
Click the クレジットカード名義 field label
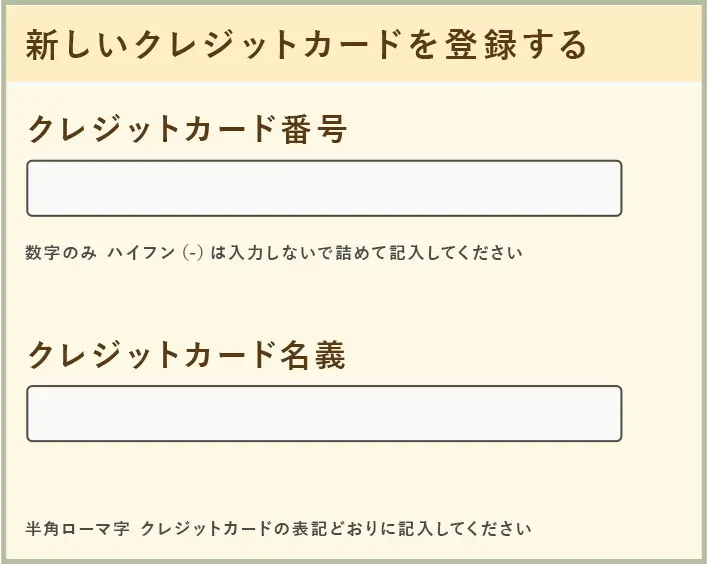click(186, 355)
